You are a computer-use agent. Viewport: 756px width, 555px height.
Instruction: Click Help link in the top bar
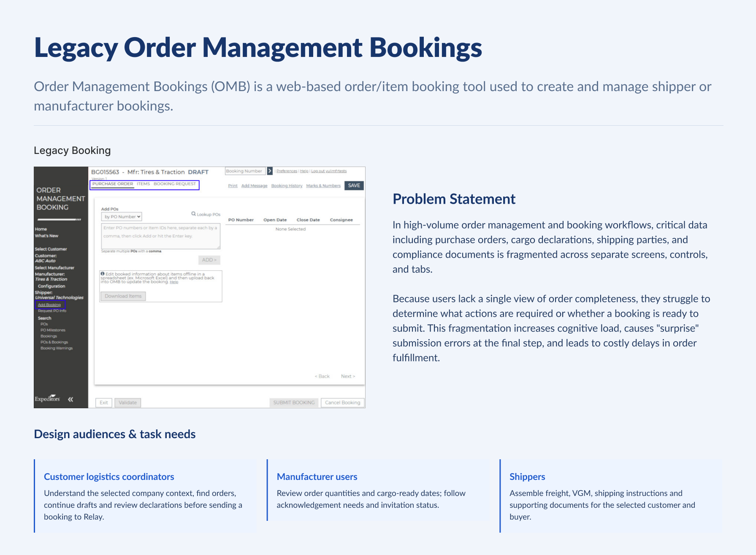pyautogui.click(x=304, y=171)
